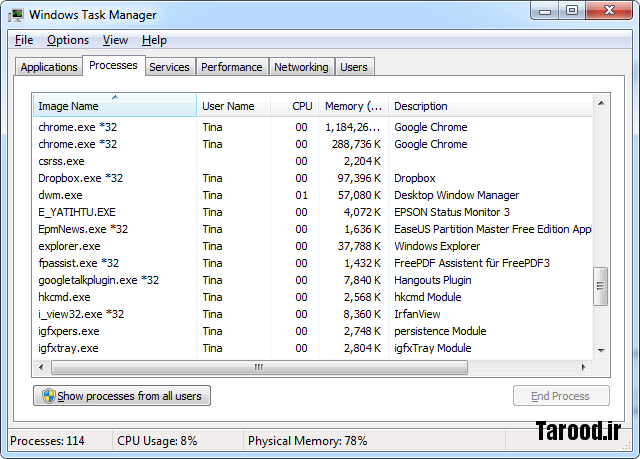Click the 37,788 K memory value
Screen dimensions: 640x459
359,246
